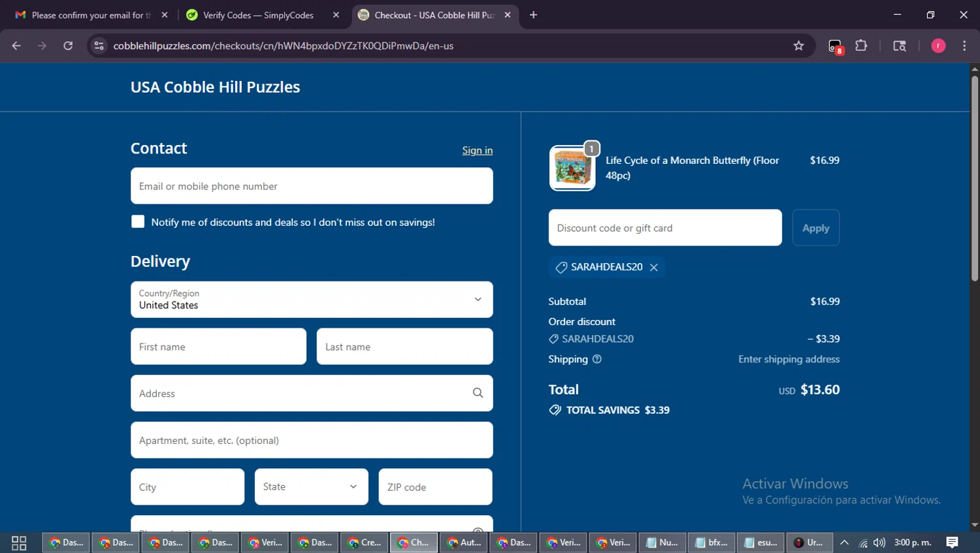Close the Gmail confirm email tab
The height and width of the screenshot is (553, 980).
165,15
